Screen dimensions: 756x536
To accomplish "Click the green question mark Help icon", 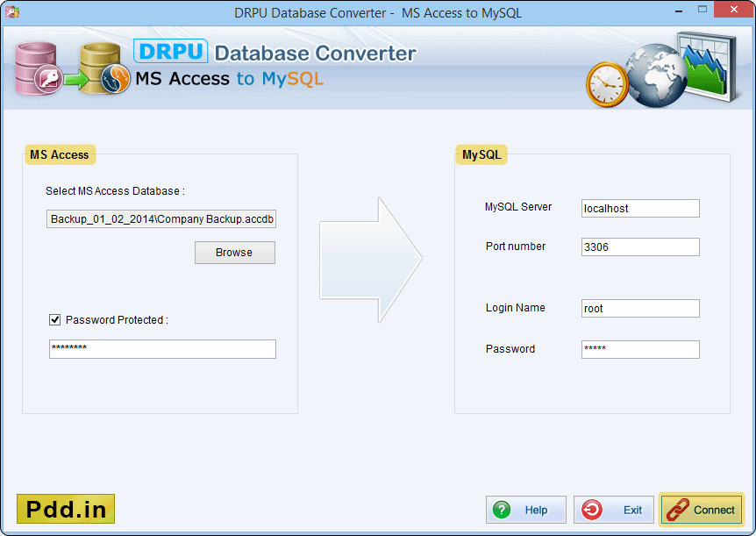I will (x=502, y=510).
